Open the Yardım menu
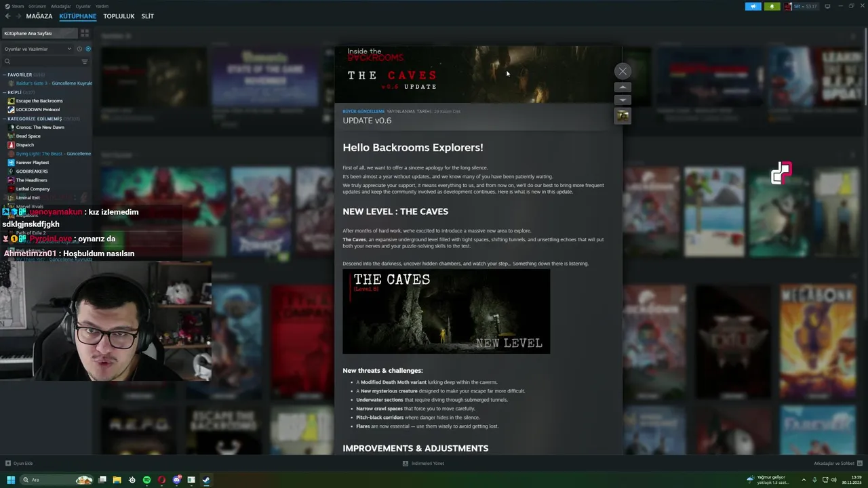The image size is (868, 488). (102, 6)
